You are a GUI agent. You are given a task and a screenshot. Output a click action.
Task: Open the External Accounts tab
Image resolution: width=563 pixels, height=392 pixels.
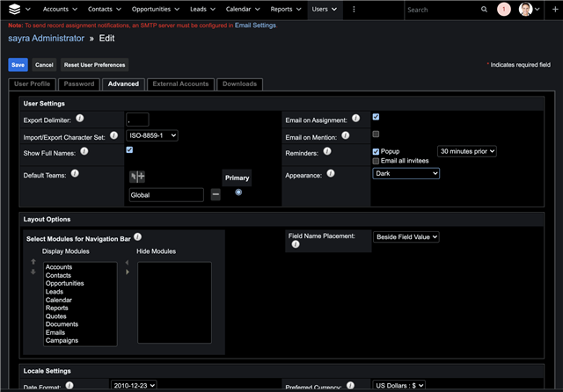[x=180, y=84]
